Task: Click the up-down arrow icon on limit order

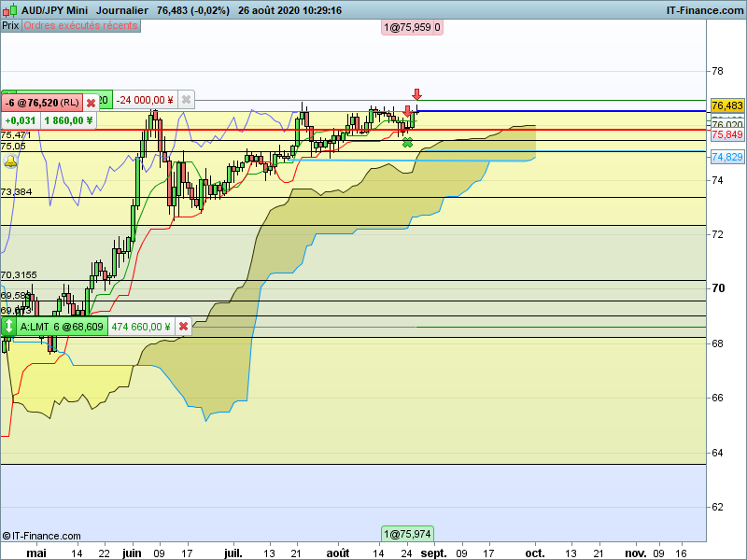Action: pyautogui.click(x=8, y=327)
